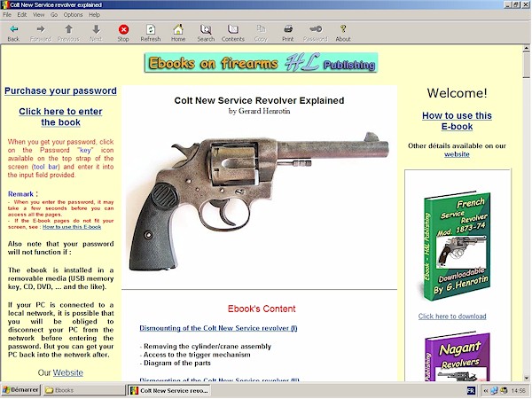Screen dimensions: 532x399
Task: Open the About question-mark icon
Action: (343, 29)
